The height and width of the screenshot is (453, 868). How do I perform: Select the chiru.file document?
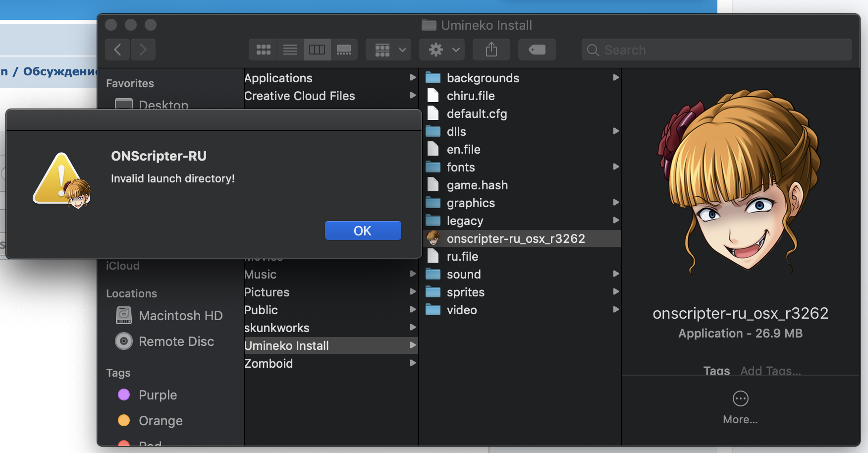(520, 96)
